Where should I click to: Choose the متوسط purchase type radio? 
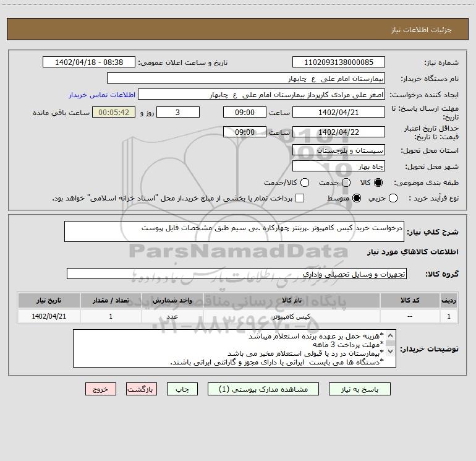point(357,199)
